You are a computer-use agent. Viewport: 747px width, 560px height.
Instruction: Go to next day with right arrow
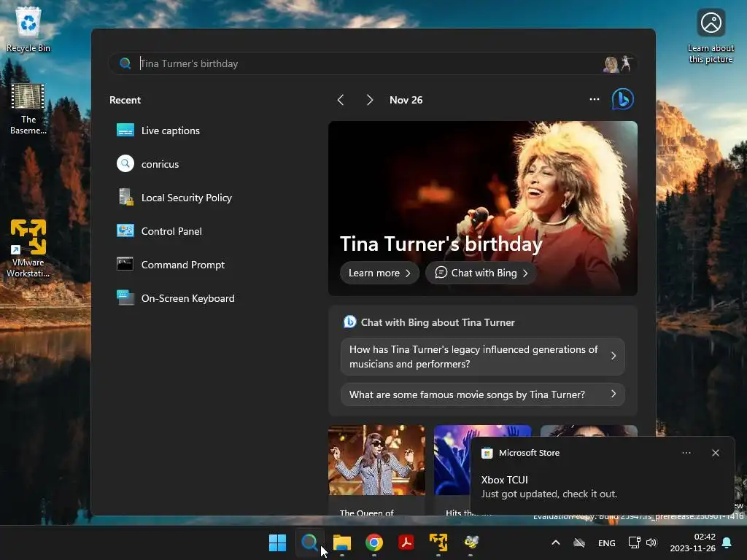[370, 100]
